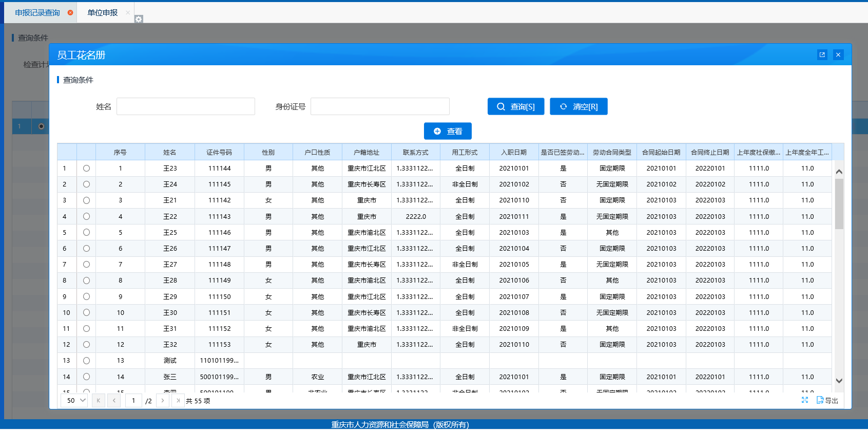Screen dimensions: 868x430
Task: Click name cell 王32
Action: [x=170, y=345]
